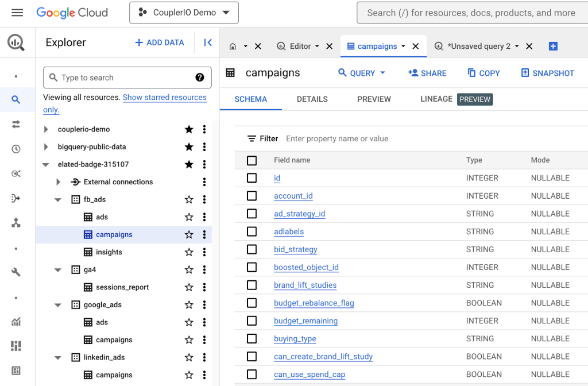Collapse the fb_ads dataset
Image resolution: width=588 pixels, height=386 pixels.
58,199
